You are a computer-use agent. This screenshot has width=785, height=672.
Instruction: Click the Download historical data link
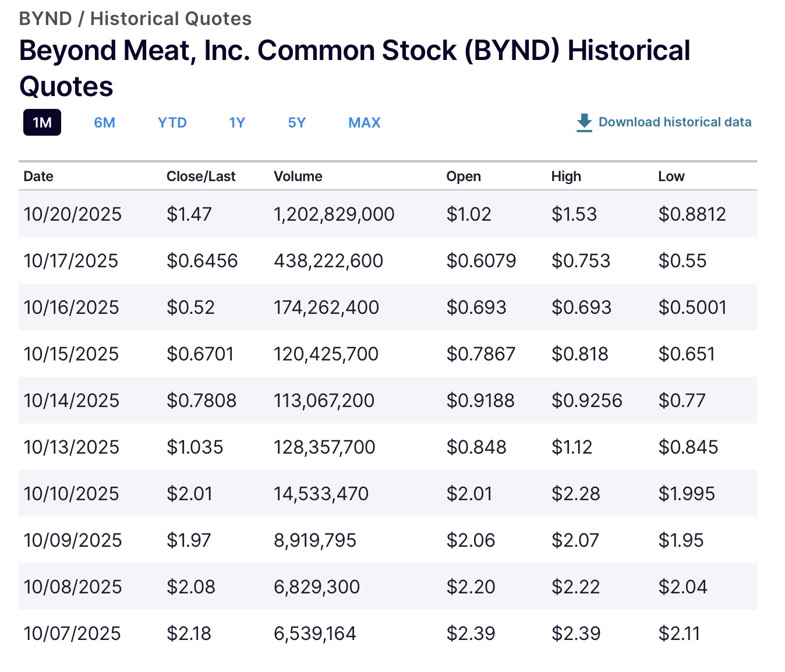[674, 122]
